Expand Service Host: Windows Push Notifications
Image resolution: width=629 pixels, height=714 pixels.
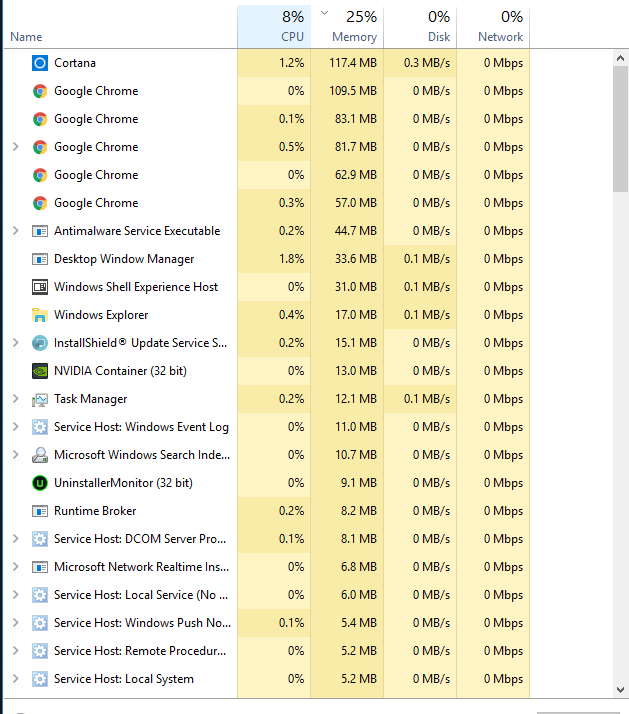[15, 622]
